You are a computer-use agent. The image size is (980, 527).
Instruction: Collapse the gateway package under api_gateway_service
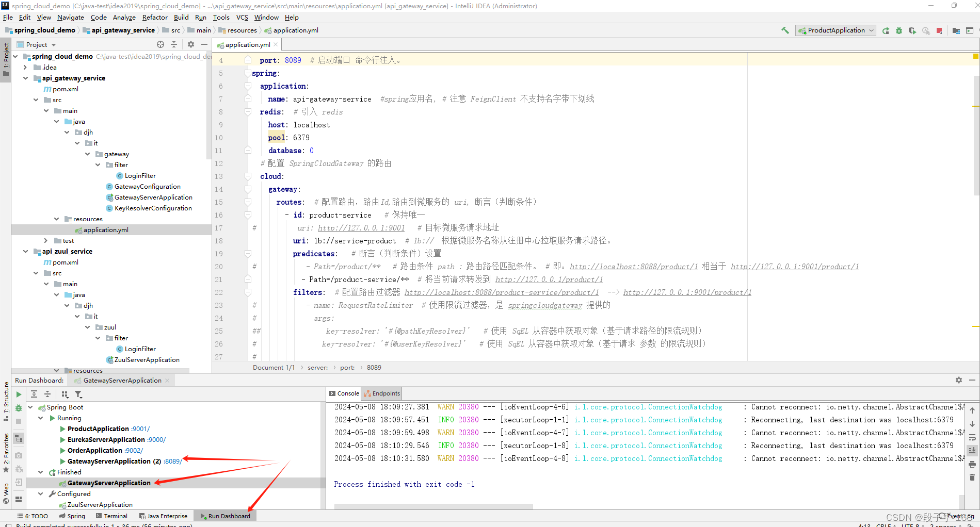click(87, 154)
